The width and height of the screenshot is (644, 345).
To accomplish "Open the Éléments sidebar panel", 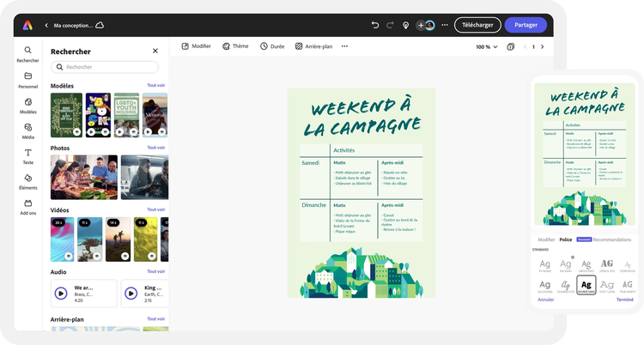I will 28,182.
